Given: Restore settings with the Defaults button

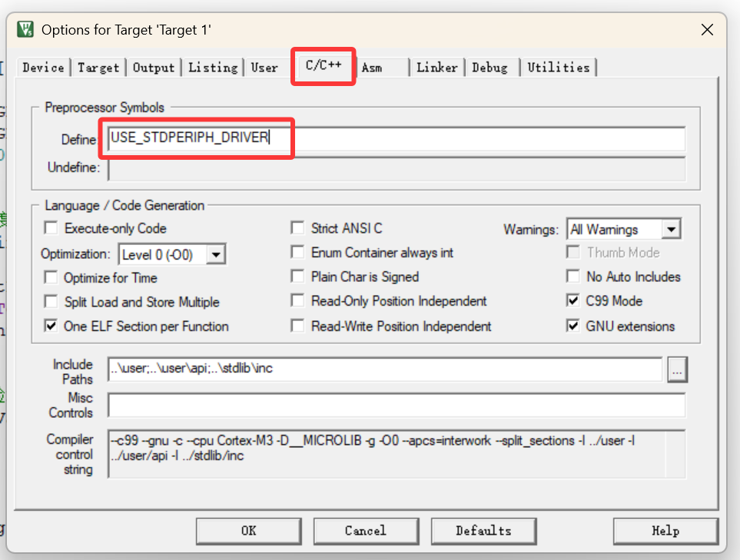Looking at the screenshot, I should [483, 531].
